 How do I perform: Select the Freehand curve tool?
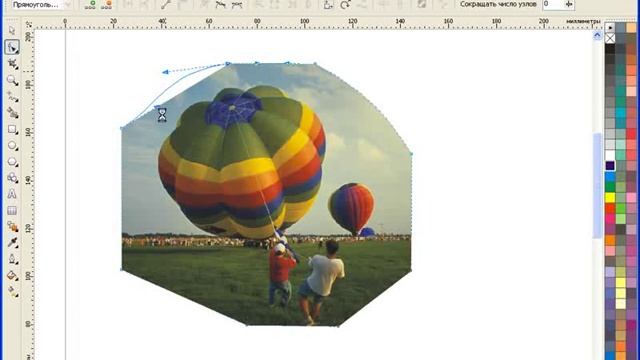[x=12, y=97]
